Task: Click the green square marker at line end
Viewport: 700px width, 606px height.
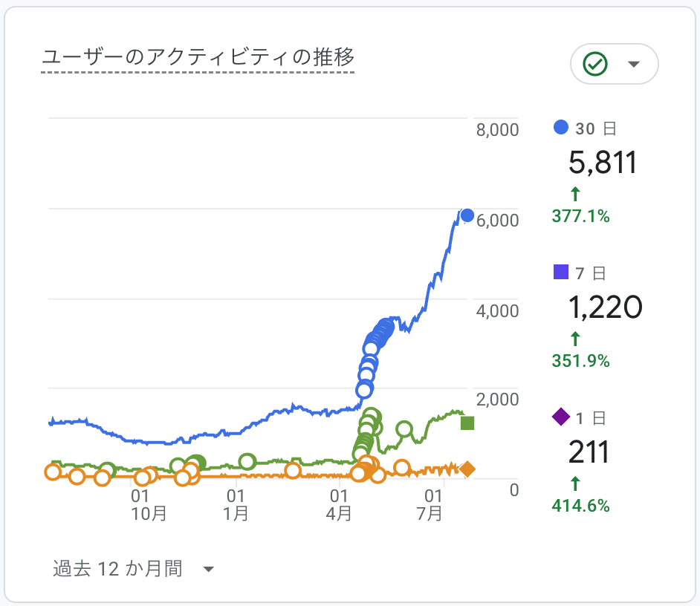Action: coord(466,424)
